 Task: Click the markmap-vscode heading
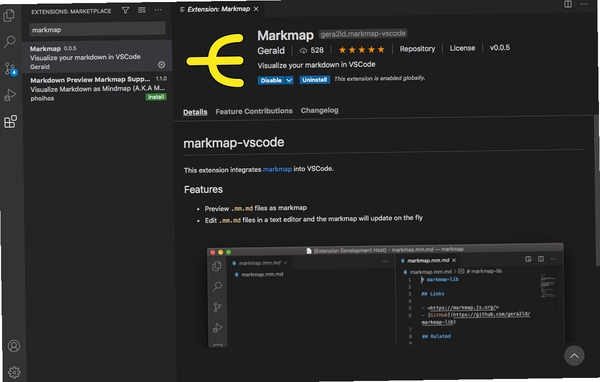[233, 143]
